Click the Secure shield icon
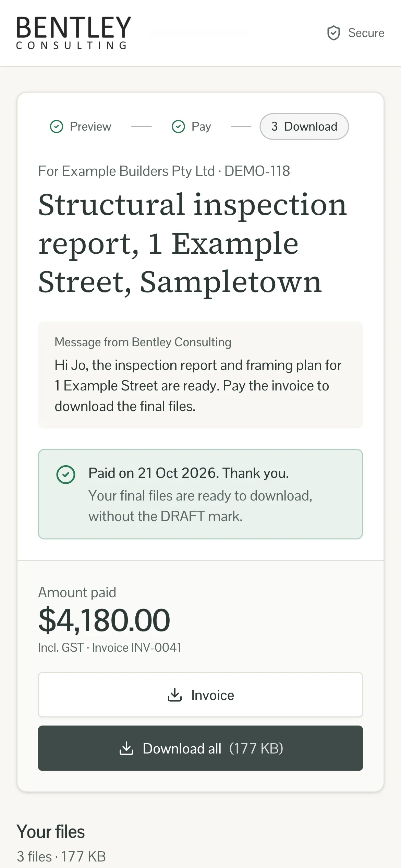 (333, 33)
